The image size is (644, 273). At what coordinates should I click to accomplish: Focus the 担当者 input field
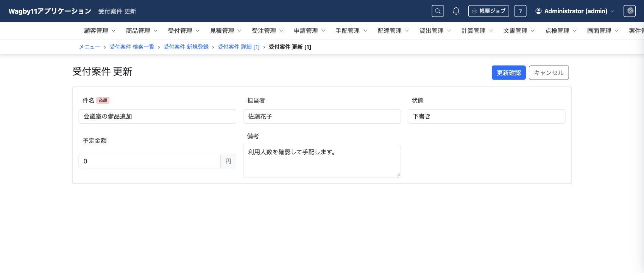tap(322, 116)
